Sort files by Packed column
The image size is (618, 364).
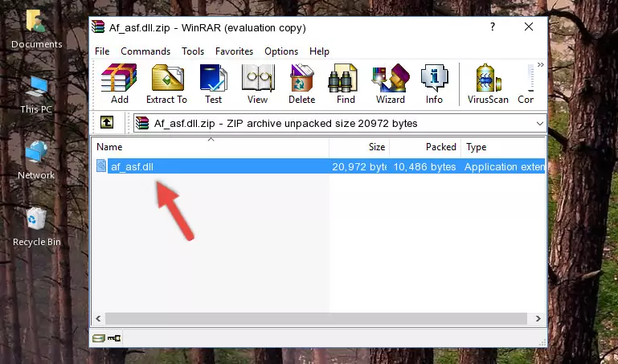pyautogui.click(x=425, y=147)
